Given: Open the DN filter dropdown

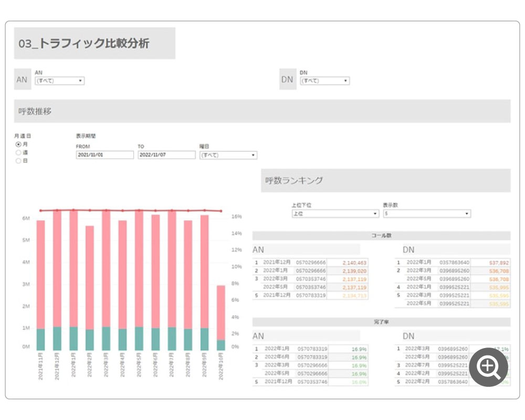Looking at the screenshot, I should coord(324,81).
